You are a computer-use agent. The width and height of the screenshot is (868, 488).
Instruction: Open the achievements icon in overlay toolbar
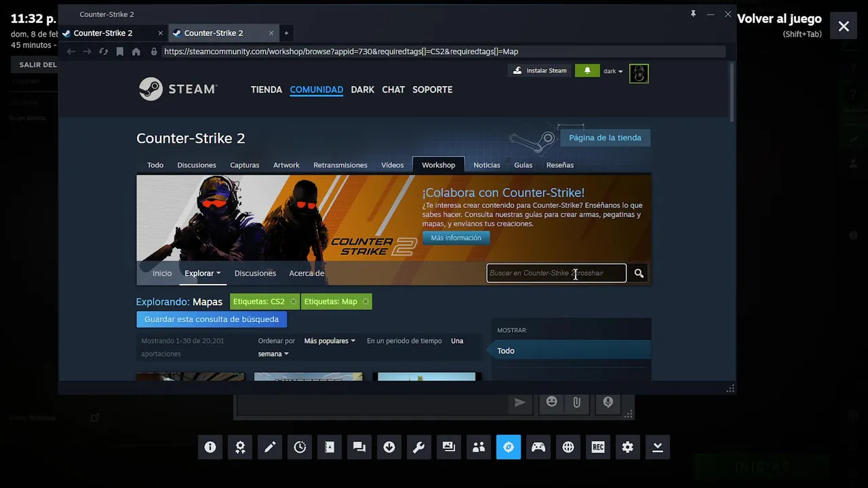(x=240, y=447)
